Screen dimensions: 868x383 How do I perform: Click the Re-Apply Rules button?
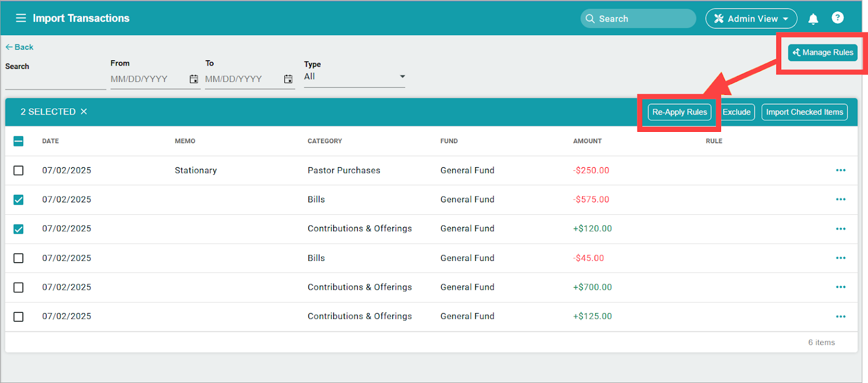[x=679, y=112]
